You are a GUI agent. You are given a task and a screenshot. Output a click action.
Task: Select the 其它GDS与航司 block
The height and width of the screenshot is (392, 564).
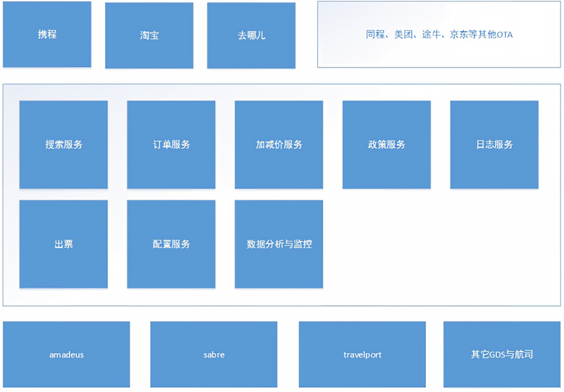coord(502,355)
